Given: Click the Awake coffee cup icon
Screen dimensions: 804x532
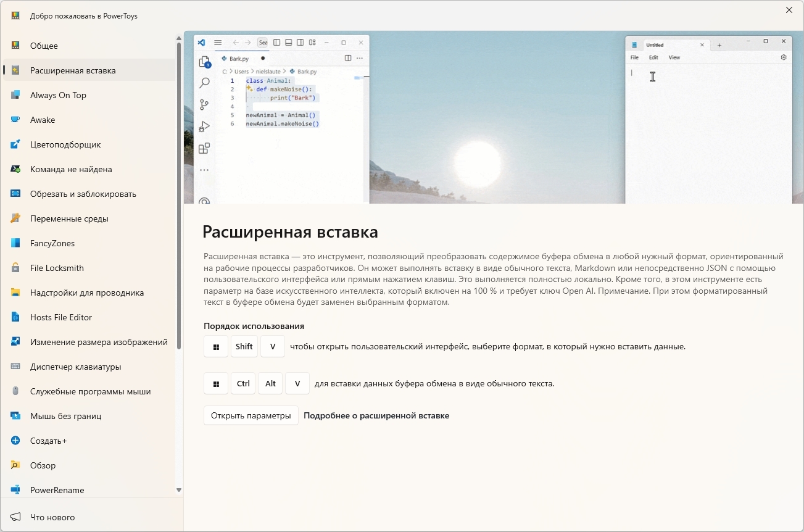Looking at the screenshot, I should (x=16, y=120).
